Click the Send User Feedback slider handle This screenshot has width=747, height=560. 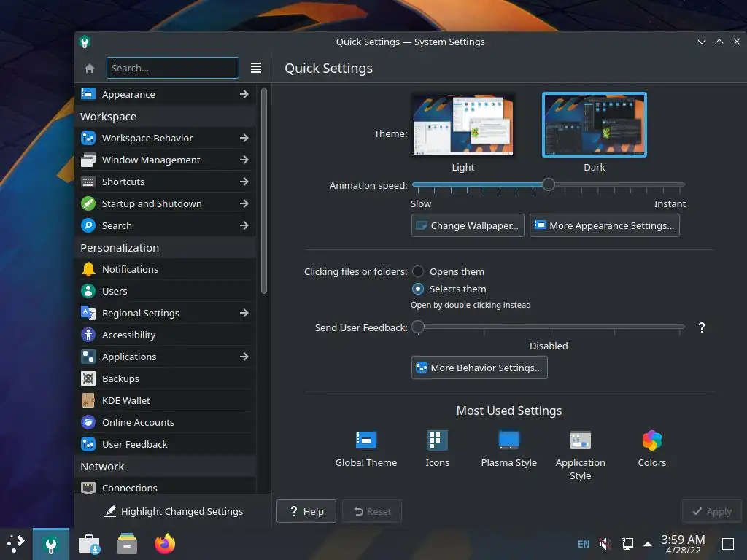coord(418,327)
